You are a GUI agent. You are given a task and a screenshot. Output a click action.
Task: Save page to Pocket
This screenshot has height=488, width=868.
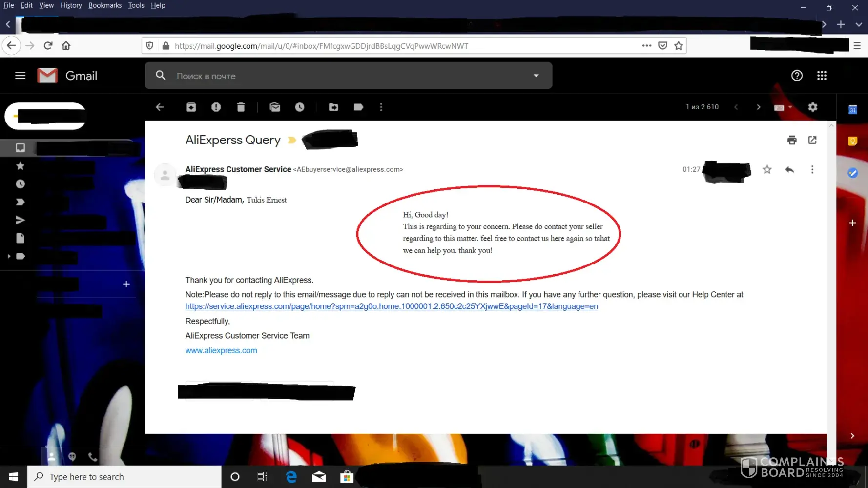(662, 45)
